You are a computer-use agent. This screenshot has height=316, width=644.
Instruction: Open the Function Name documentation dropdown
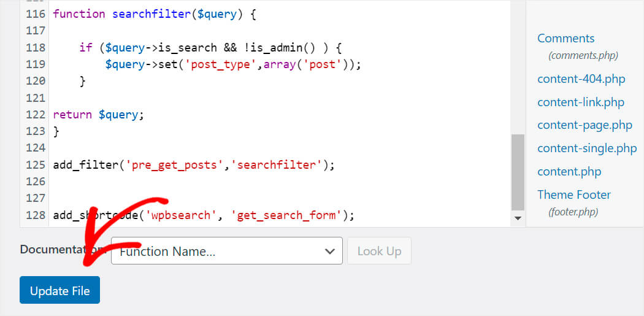(x=227, y=251)
